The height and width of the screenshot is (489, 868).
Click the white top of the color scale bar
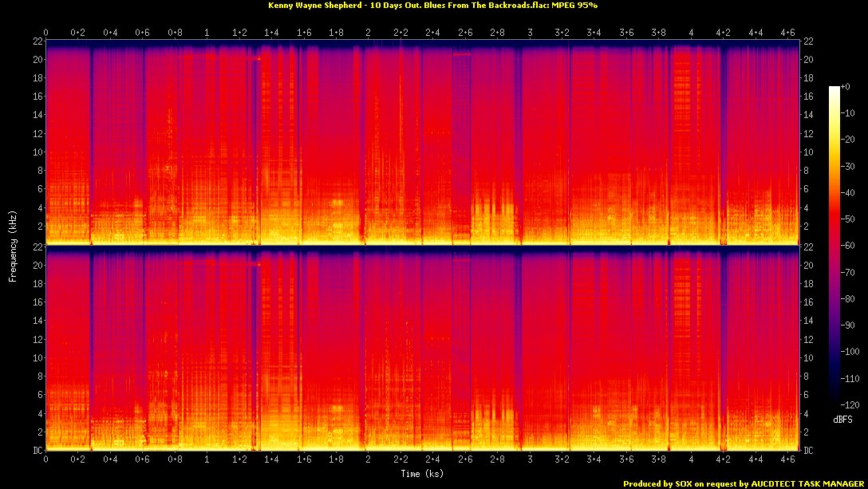834,89
